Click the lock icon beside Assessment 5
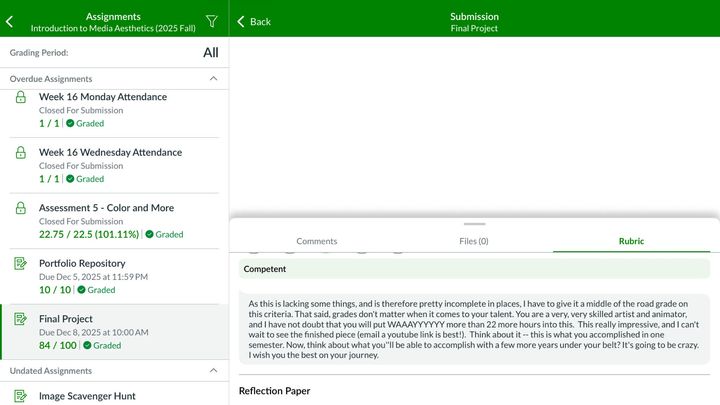 tap(21, 208)
